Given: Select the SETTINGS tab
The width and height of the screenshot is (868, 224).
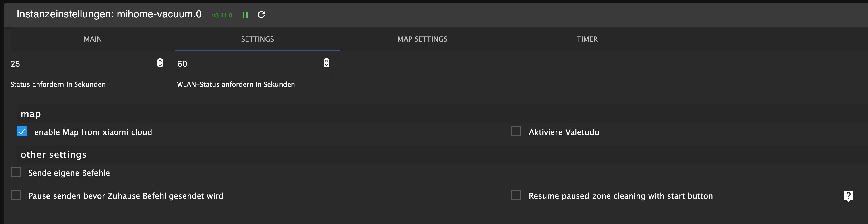Looking at the screenshot, I should pyautogui.click(x=258, y=39).
